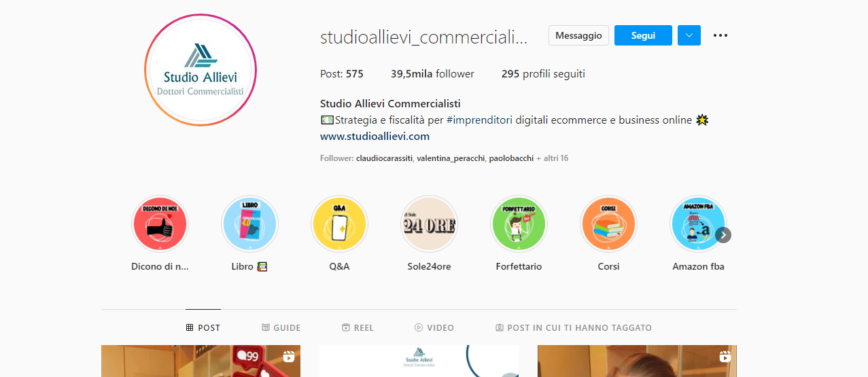Open valentina_peracchi follower profile
Viewport: 868px width, 377px height.
click(451, 158)
